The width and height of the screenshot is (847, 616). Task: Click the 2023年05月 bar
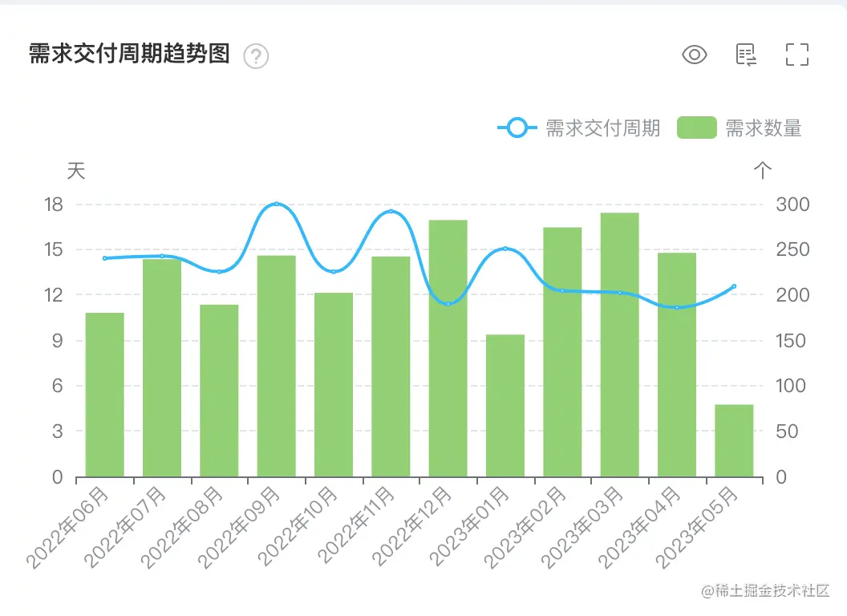(734, 440)
